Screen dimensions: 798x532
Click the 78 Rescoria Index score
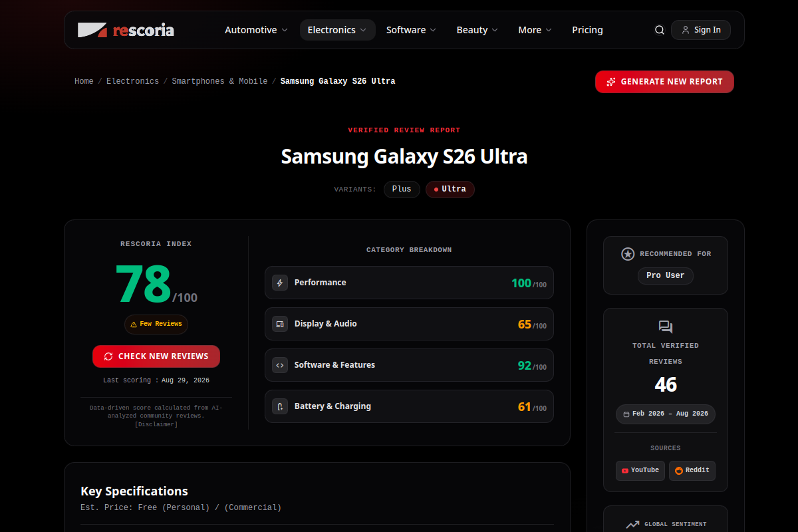tap(144, 283)
